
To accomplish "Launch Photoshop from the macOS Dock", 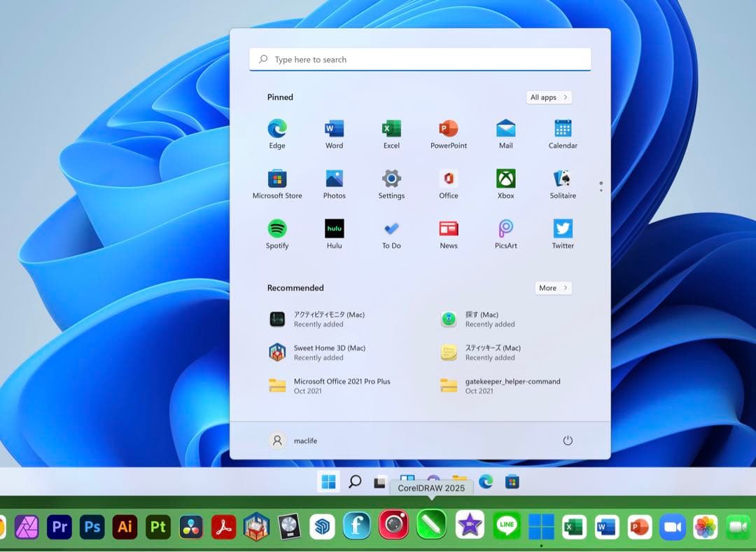I will click(x=92, y=526).
